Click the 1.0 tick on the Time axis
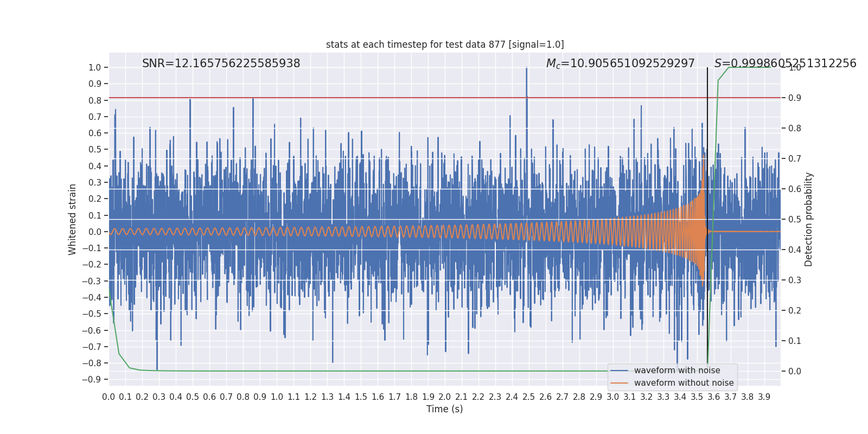The height and width of the screenshot is (434, 868). click(x=277, y=397)
